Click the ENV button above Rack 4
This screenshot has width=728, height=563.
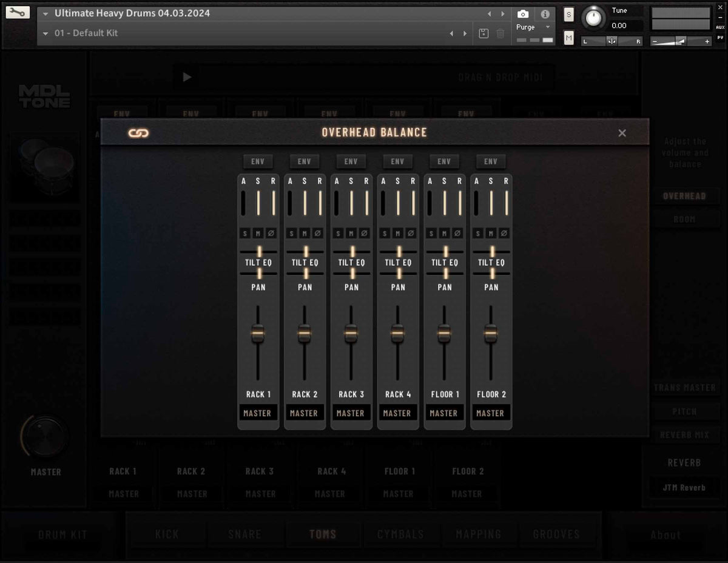tap(398, 161)
